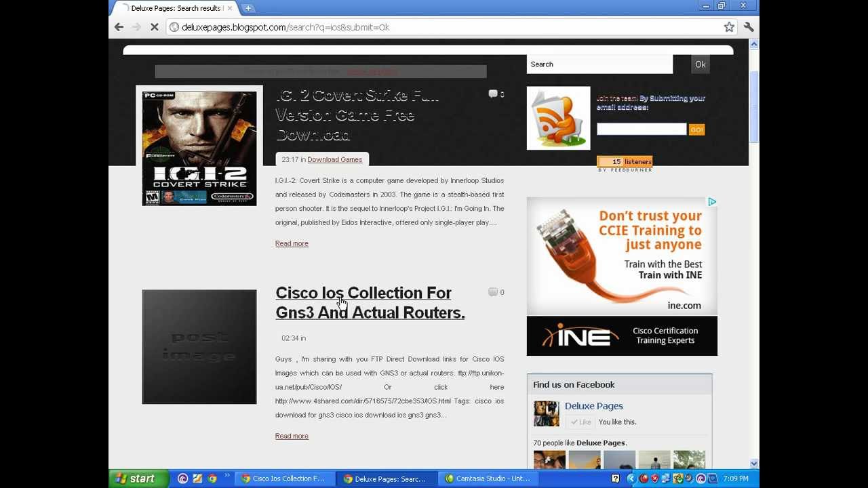Click the Deluxe Pages Facebook profile picture

(x=547, y=413)
